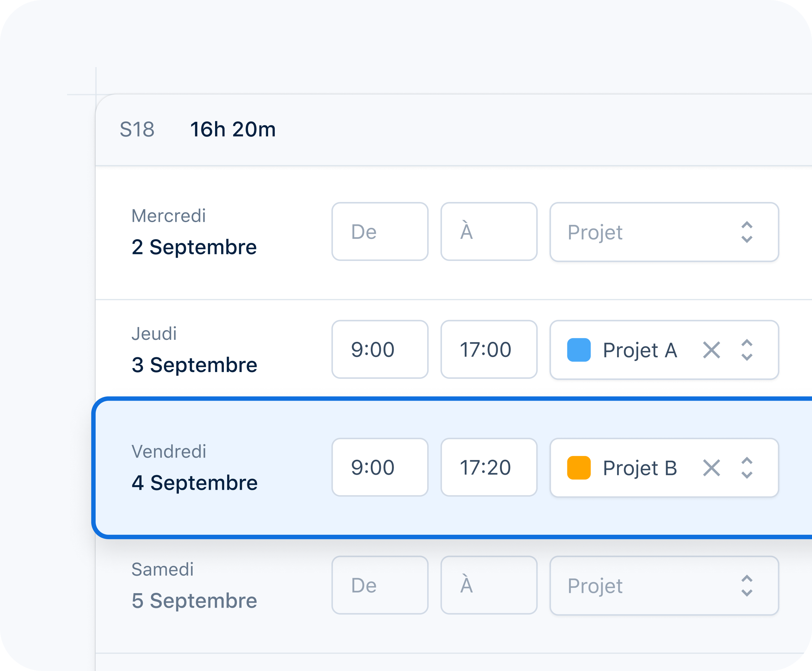Edit Jeudi 9:00 start time field

pos(379,350)
